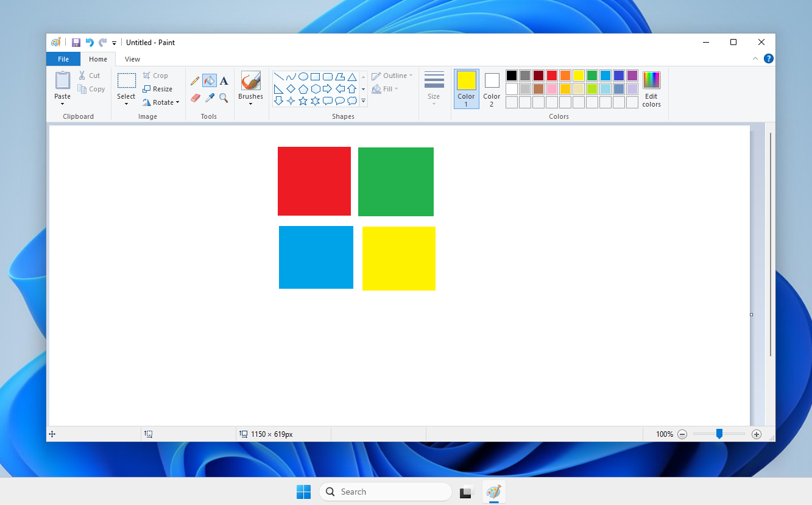Screen dimensions: 812x505
Task: Click the zoom in button on status bar
Action: (756, 434)
